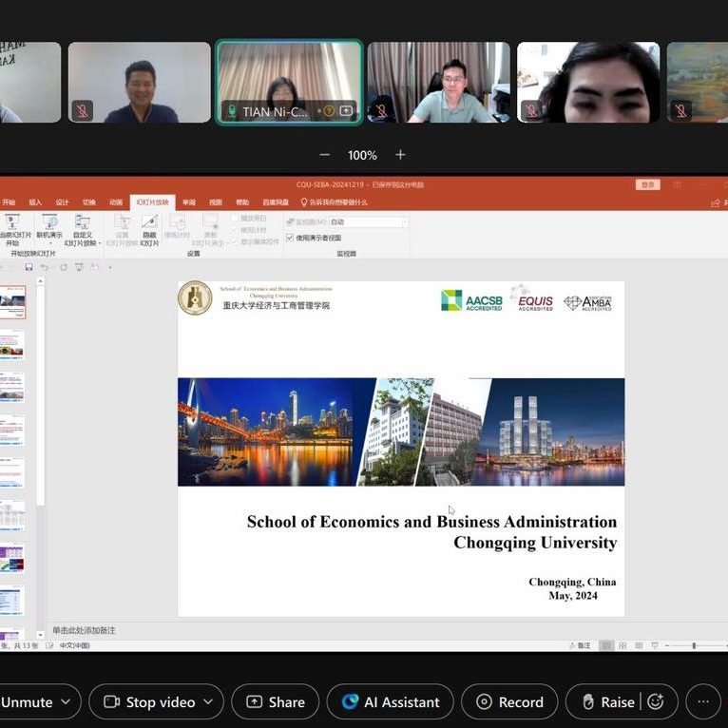Viewport: 728px width, 728px height.
Task: Open the AI Assistant
Action: (391, 702)
